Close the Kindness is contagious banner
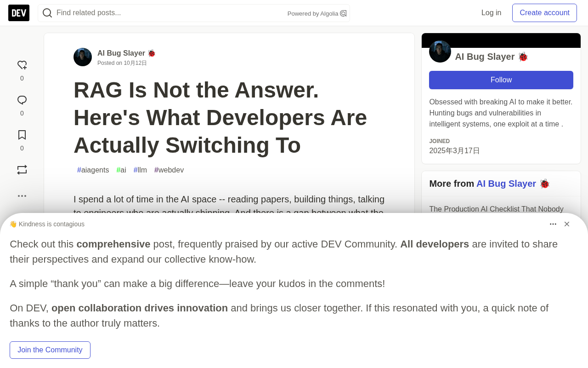Image resolution: width=588 pixels, height=368 pixels. point(567,224)
